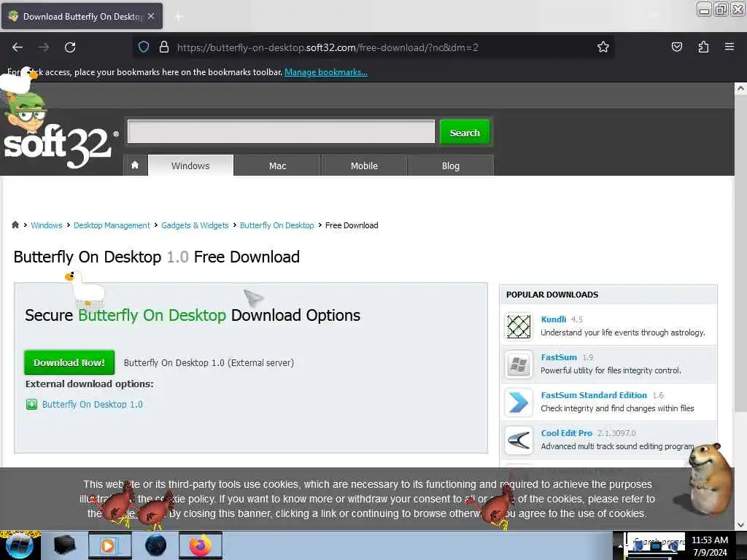747x560 pixels.
Task: Click the soft32 search input field
Action: tap(281, 131)
